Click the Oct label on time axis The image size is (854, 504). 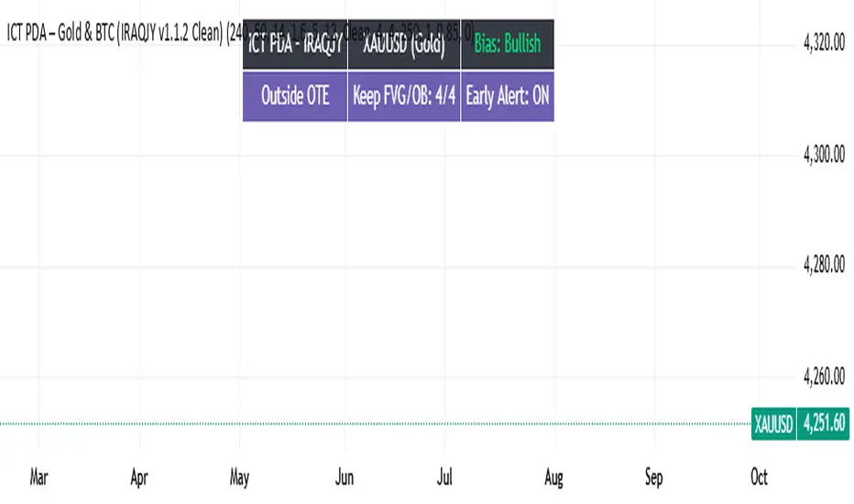tap(759, 477)
